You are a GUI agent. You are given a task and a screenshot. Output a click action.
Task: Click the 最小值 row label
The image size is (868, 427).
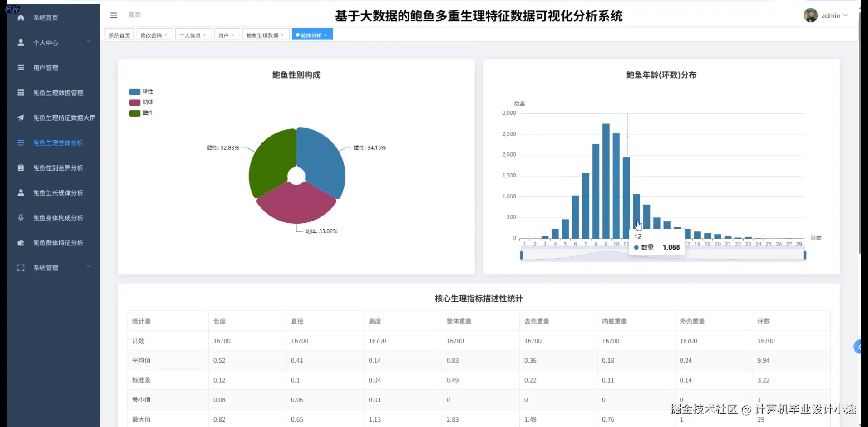tap(141, 400)
